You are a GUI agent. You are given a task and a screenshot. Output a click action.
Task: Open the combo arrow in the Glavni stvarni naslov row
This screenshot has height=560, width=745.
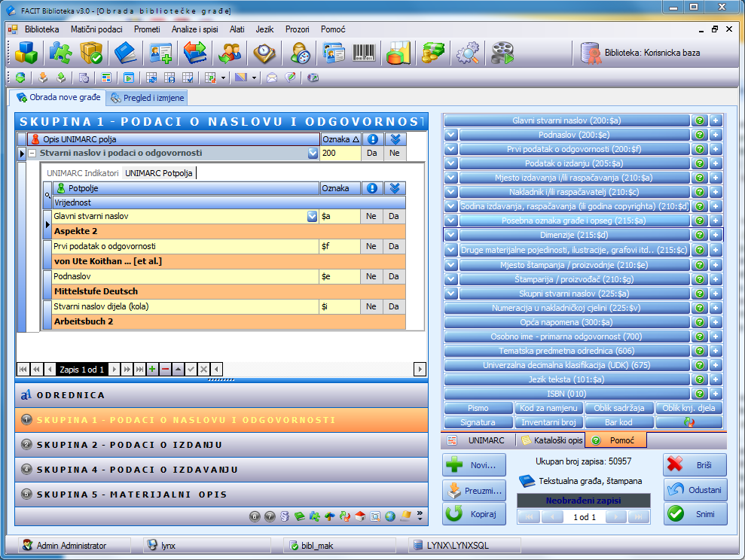[312, 217]
